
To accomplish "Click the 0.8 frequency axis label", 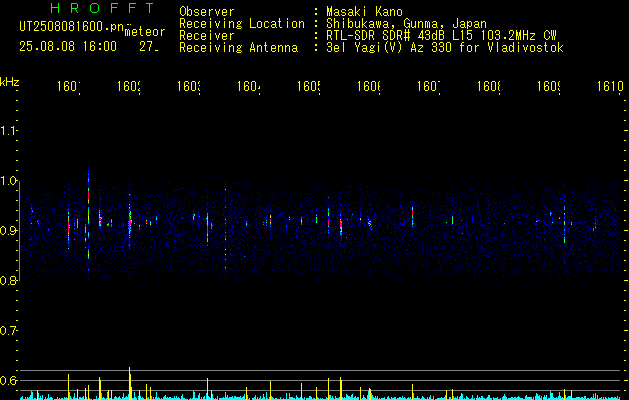I will 8,280.
